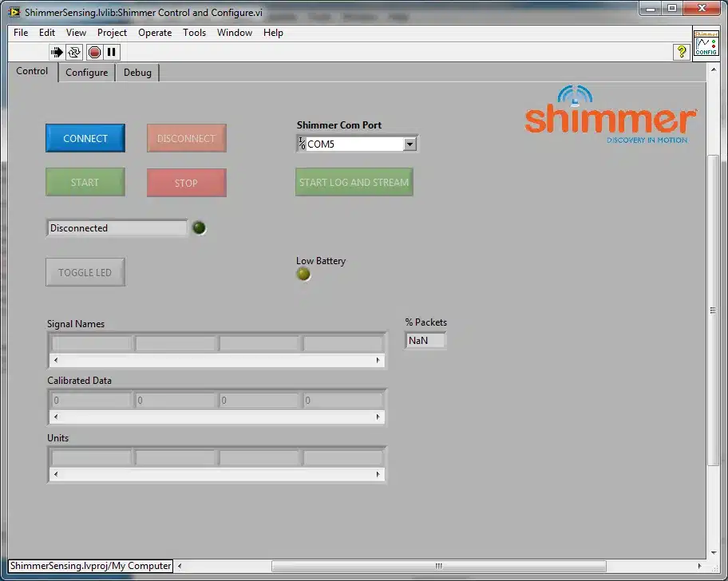This screenshot has width=728, height=581.
Task: Click the Run Continuously icon
Action: [74, 52]
